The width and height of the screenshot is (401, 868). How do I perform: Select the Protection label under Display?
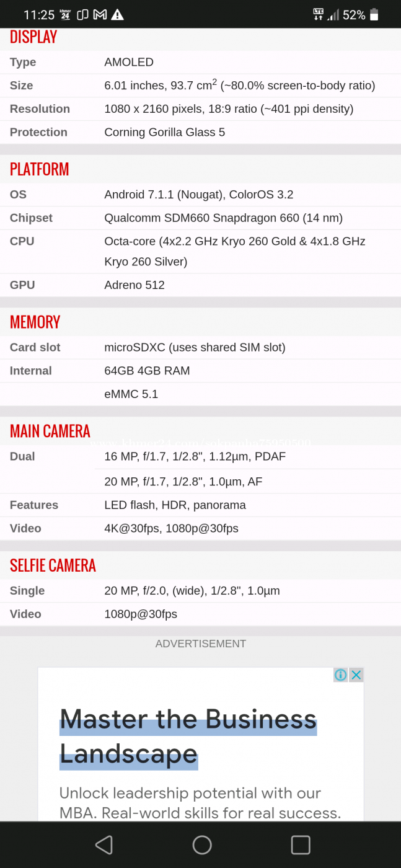(x=38, y=132)
